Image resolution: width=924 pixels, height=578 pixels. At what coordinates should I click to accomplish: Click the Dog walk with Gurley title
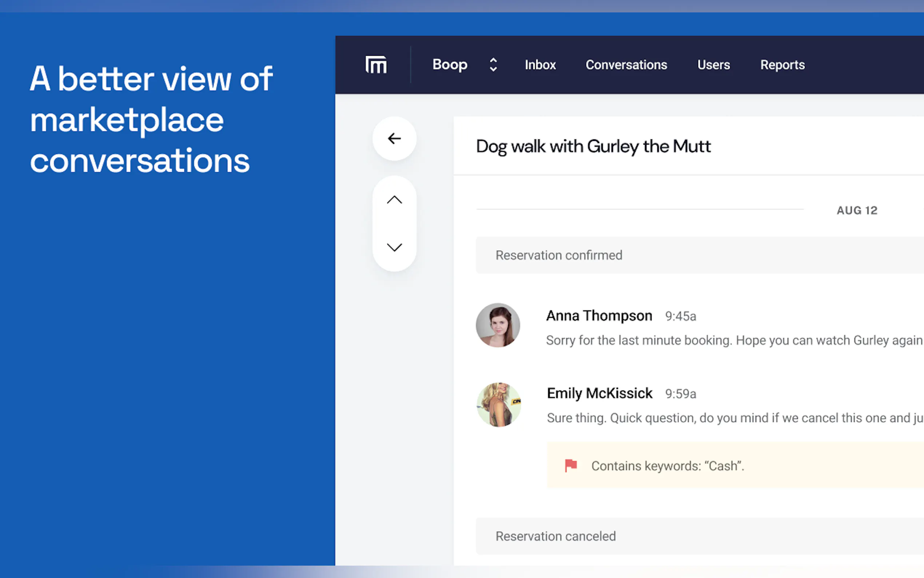593,146
